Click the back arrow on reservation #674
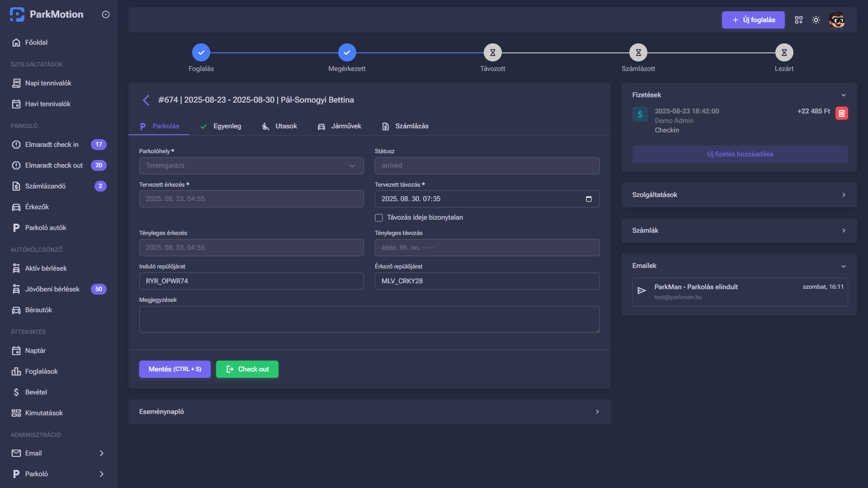868x488 pixels. coord(146,100)
